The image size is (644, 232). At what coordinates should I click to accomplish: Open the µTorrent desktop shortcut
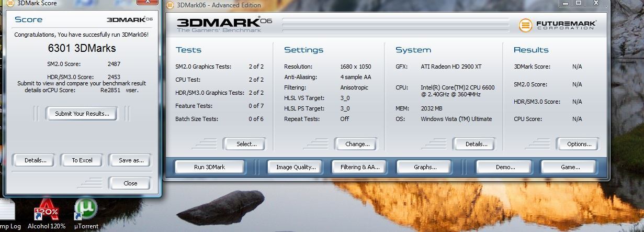tap(86, 214)
